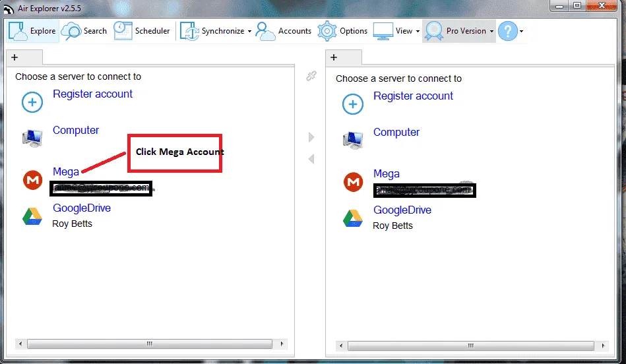The image size is (626, 364).
Task: Click the left pane Mega logo icon
Action: pos(33,180)
